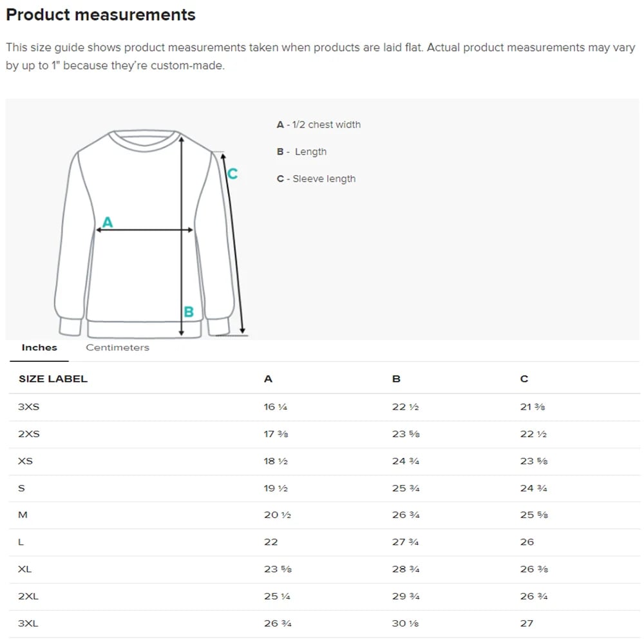Click the "B - Length" legend entry

tap(302, 152)
